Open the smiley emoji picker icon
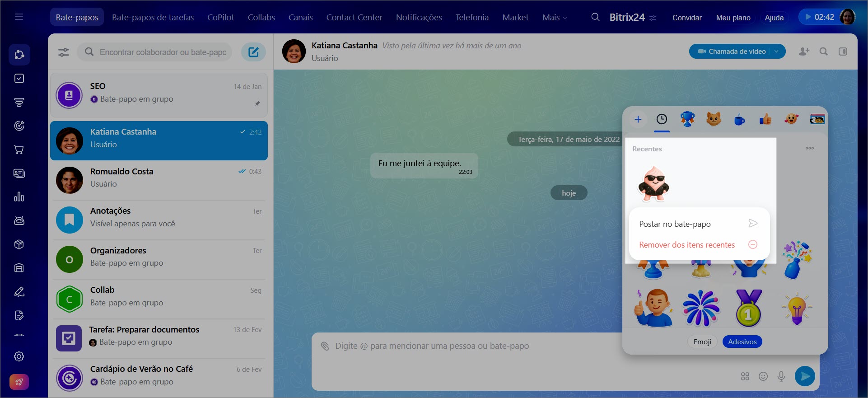 763,376
